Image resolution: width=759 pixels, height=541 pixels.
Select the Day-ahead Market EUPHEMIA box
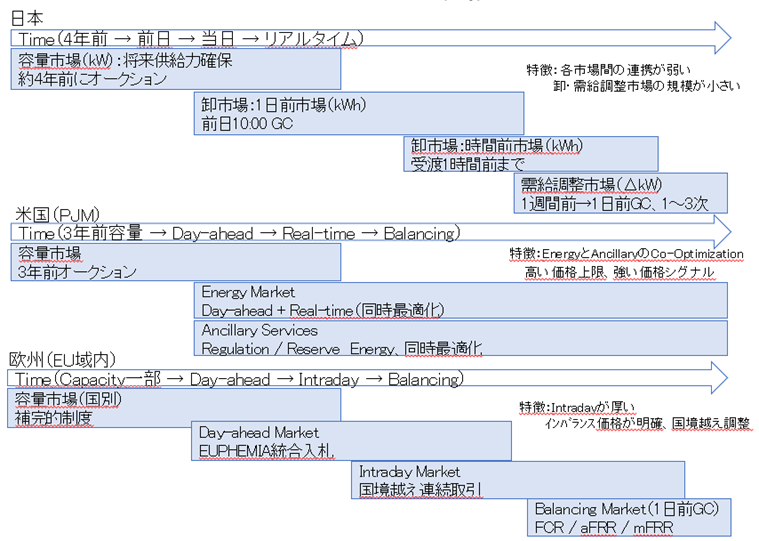[x=352, y=441]
